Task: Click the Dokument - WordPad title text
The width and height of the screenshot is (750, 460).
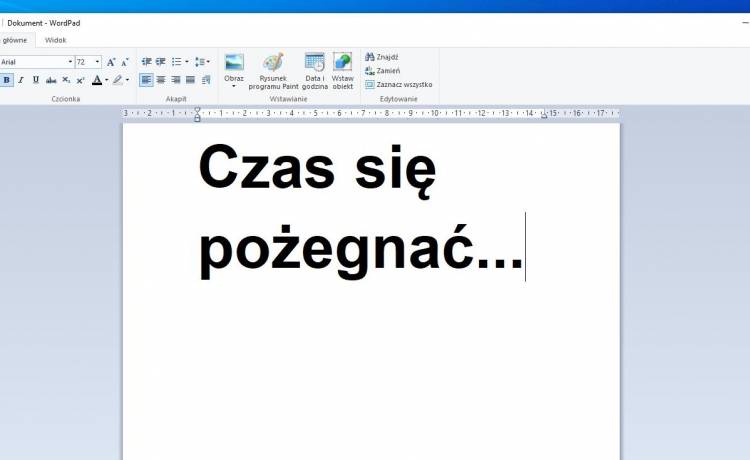Action: 44,23
